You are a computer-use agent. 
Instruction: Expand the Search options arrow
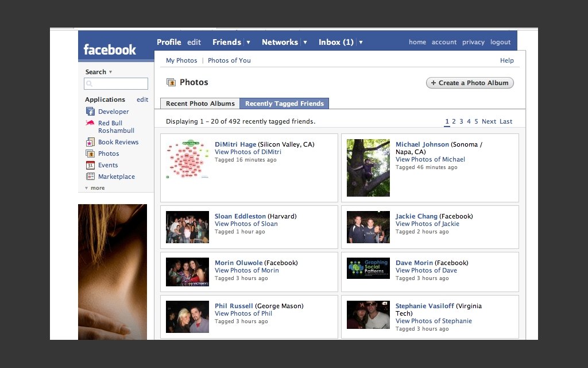click(x=110, y=72)
